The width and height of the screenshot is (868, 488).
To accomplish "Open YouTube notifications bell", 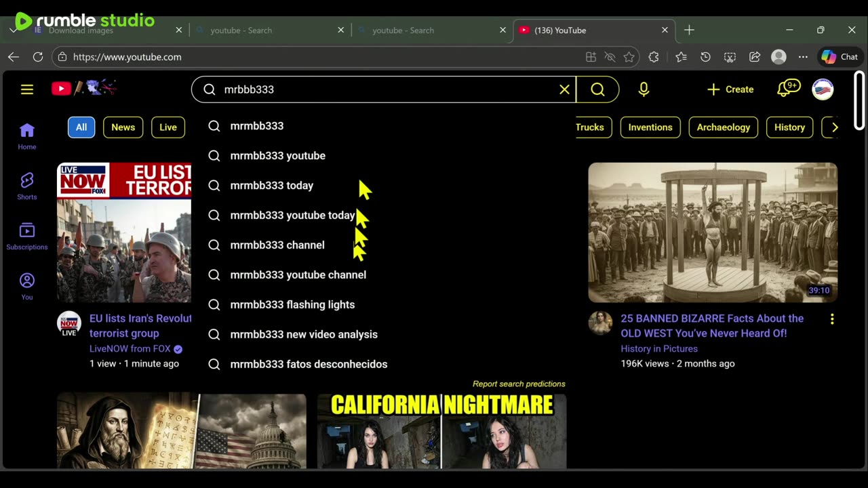I will click(x=788, y=89).
